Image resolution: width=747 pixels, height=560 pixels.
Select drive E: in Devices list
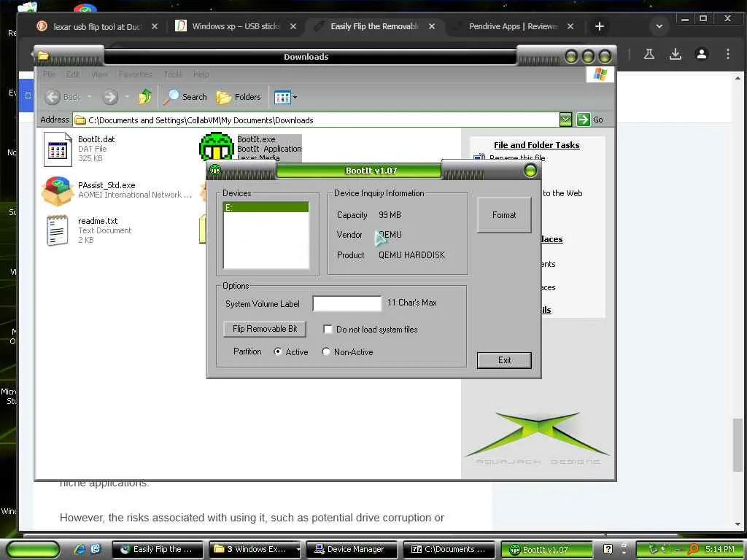point(266,208)
